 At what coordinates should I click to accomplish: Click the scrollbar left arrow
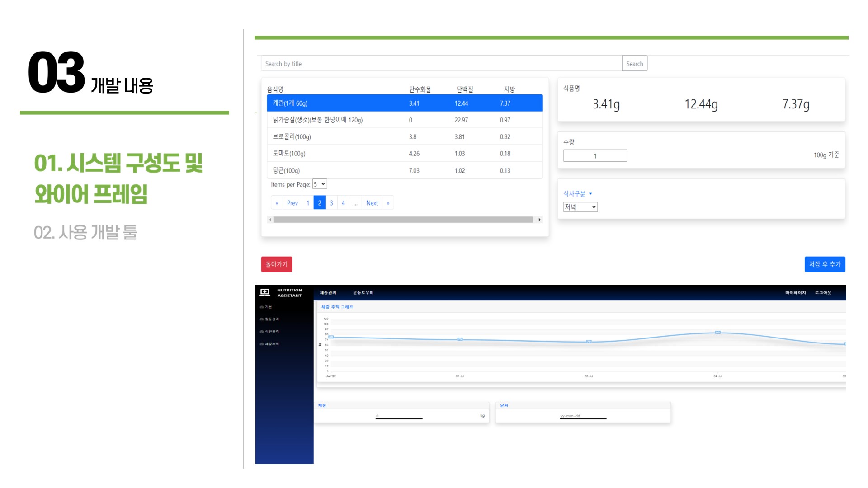coord(270,220)
